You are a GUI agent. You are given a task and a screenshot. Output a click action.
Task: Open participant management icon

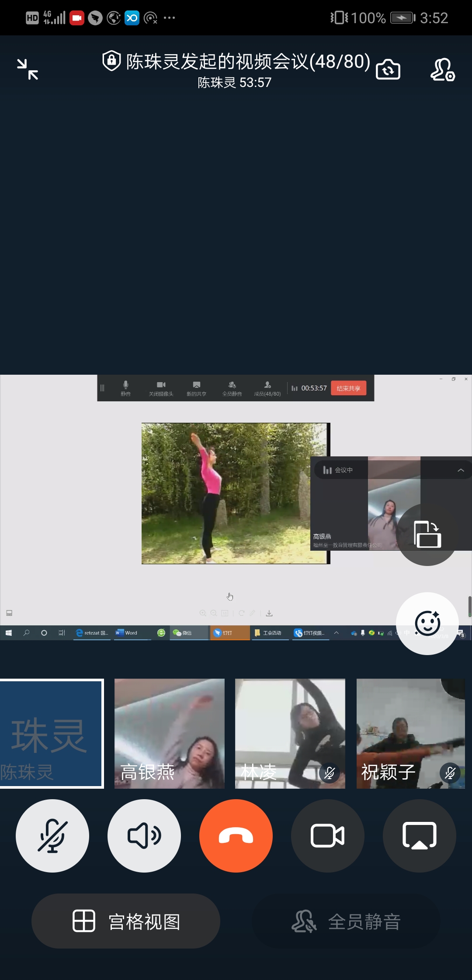pos(442,70)
